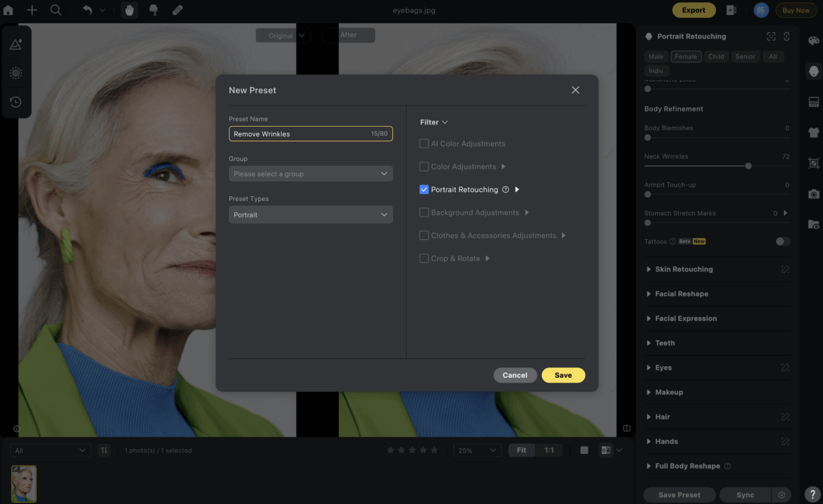Click the Buy Now button
This screenshot has width=823, height=504.
796,10
